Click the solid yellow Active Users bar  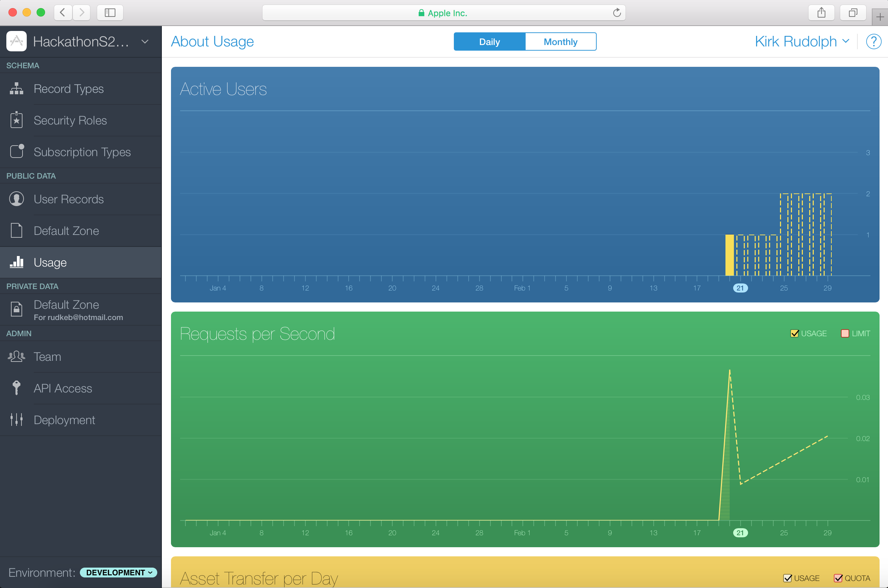[729, 255]
